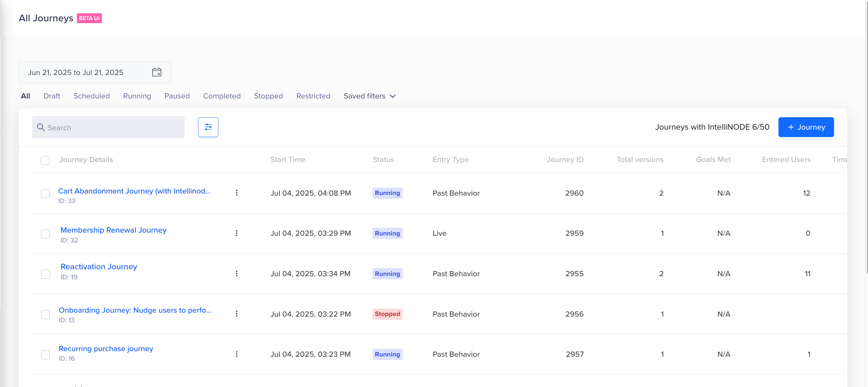Expand the Saved filters dropdown
The image size is (868, 387).
(370, 96)
